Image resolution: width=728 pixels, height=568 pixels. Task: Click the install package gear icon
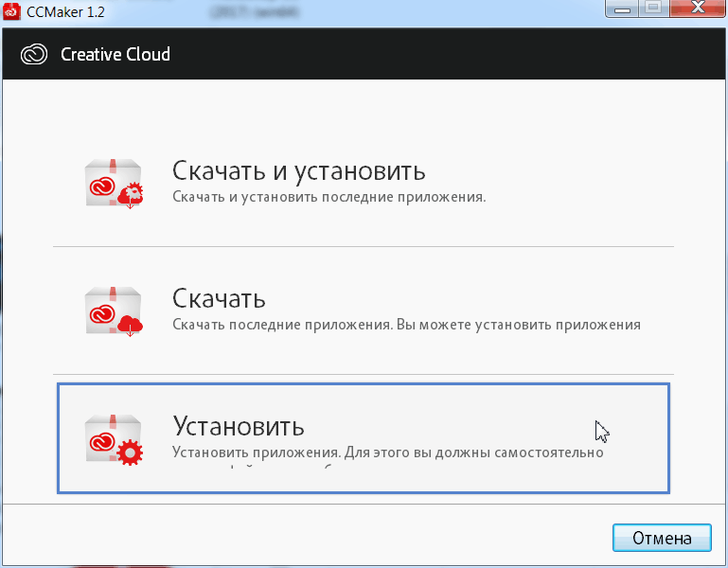pos(115,439)
